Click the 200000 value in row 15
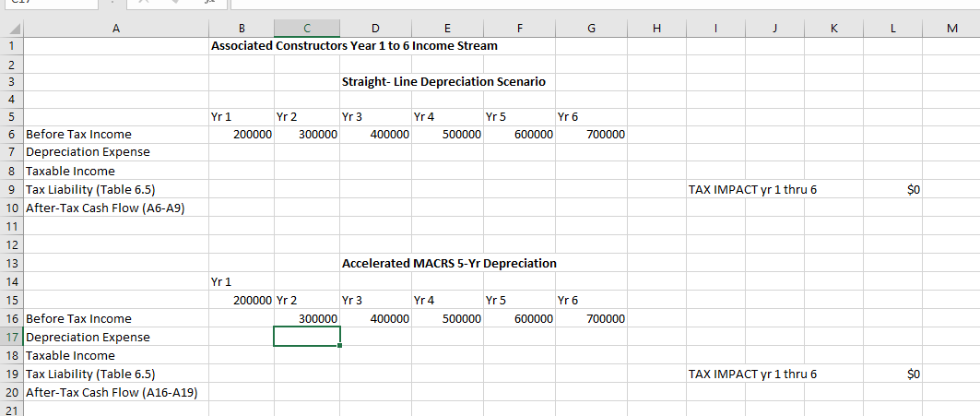 pyautogui.click(x=253, y=301)
